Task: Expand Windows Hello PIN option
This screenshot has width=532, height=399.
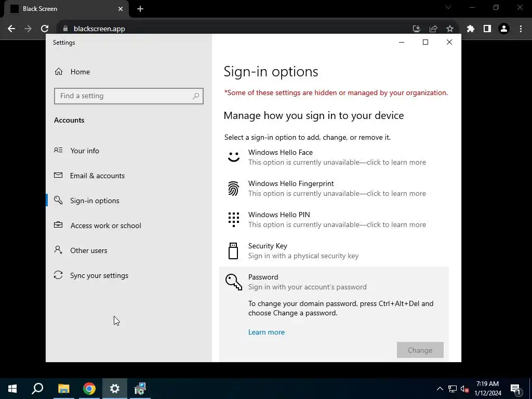Action: pyautogui.click(x=334, y=220)
